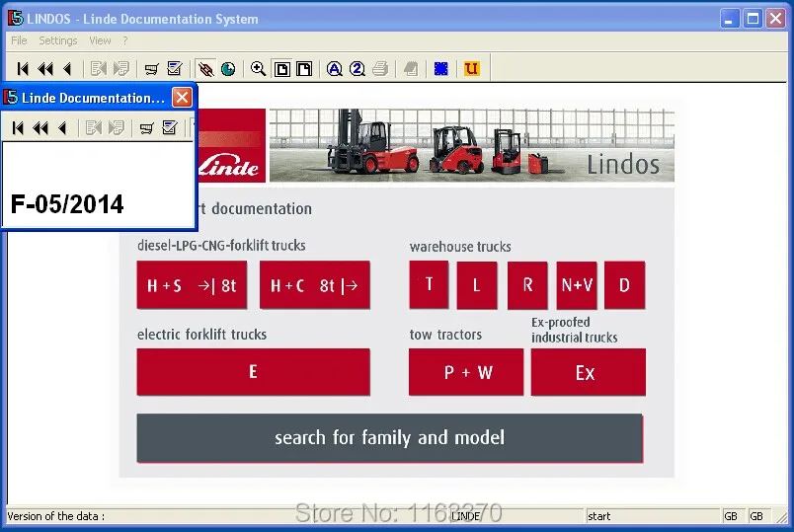Click 'diesel-LPG-CNG-forklift trucks' heading
794x532 pixels.
221,246
